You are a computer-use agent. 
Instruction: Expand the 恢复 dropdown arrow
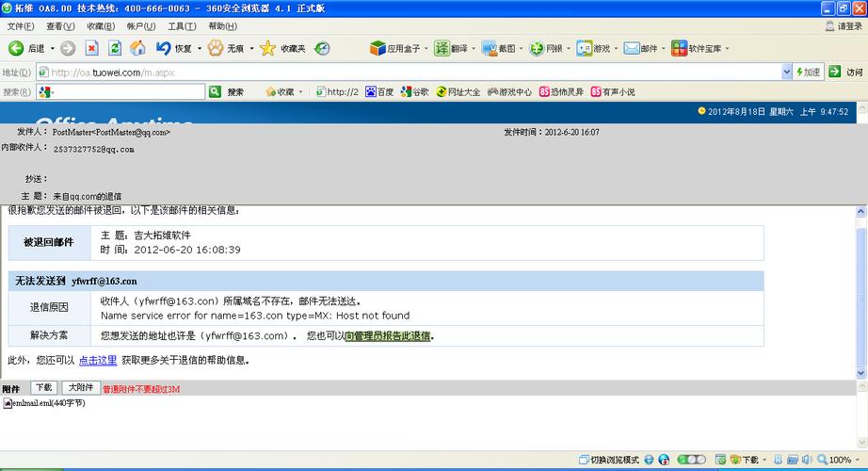pyautogui.click(x=200, y=49)
